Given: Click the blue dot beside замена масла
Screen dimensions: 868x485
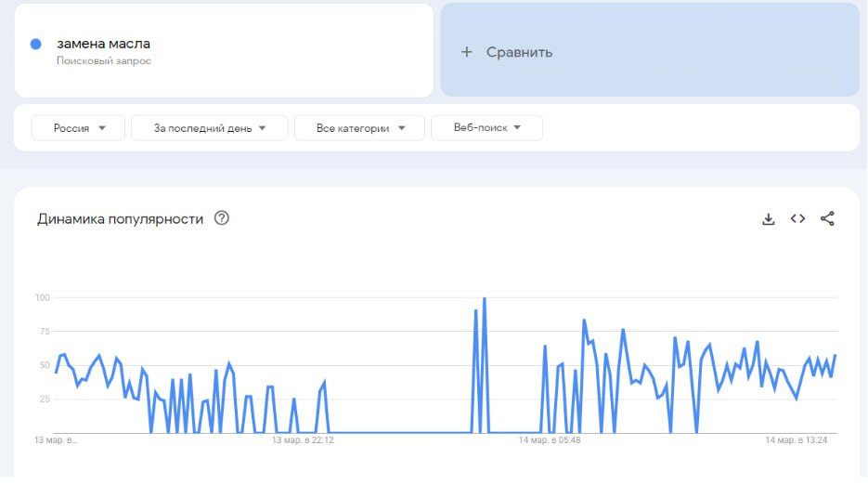Looking at the screenshot, I should coord(36,44).
